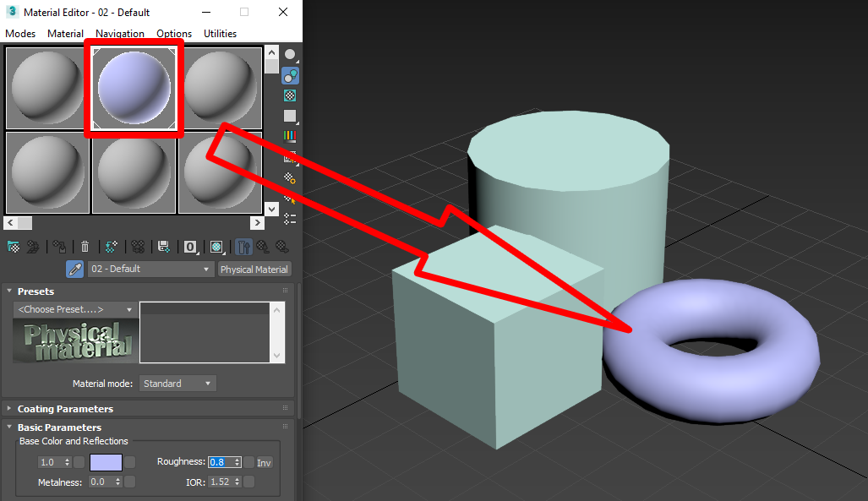Click the Get Material icon
This screenshot has height=501, width=868.
(x=14, y=247)
